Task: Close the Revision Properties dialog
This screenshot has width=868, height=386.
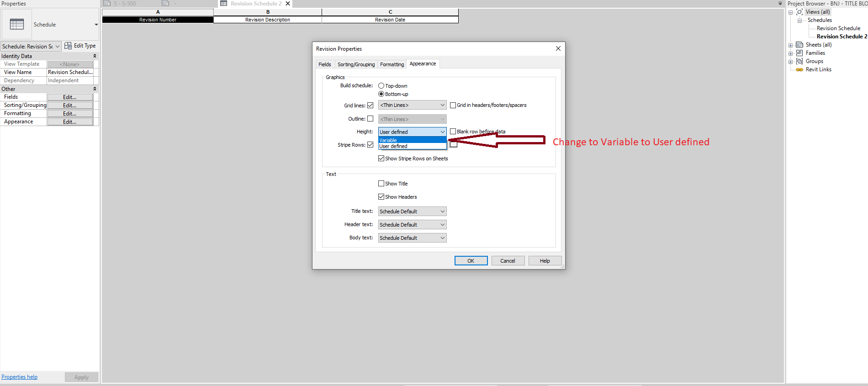Action: [x=558, y=48]
